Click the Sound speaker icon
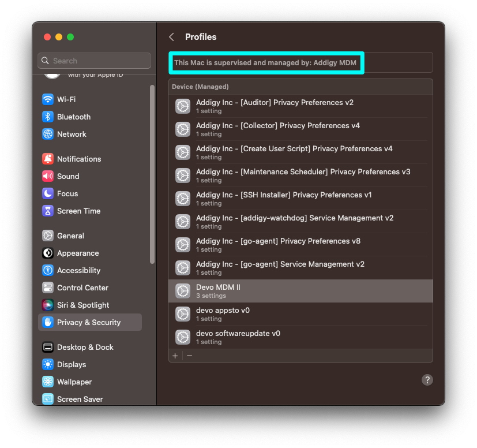This screenshot has height=448, width=477. tap(48, 176)
